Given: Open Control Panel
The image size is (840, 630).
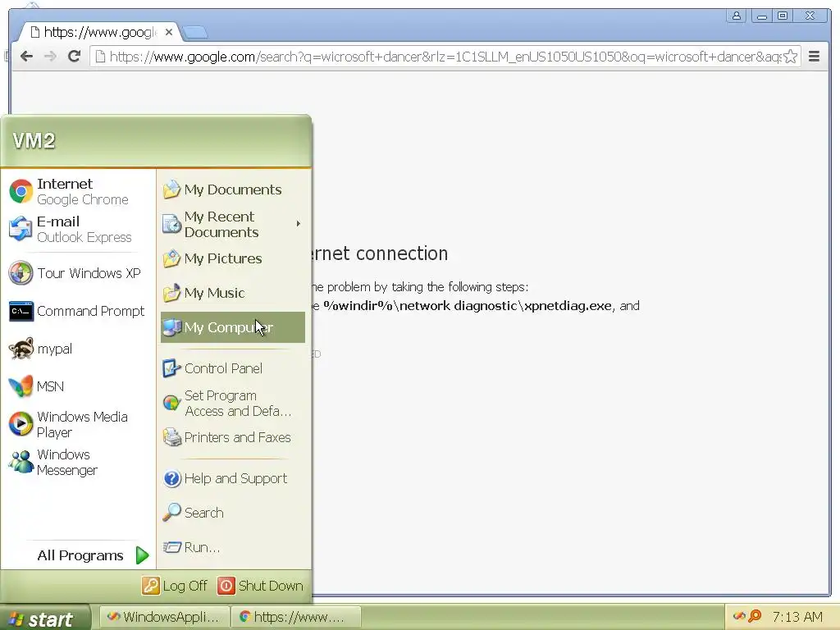Looking at the screenshot, I should coord(232,368).
